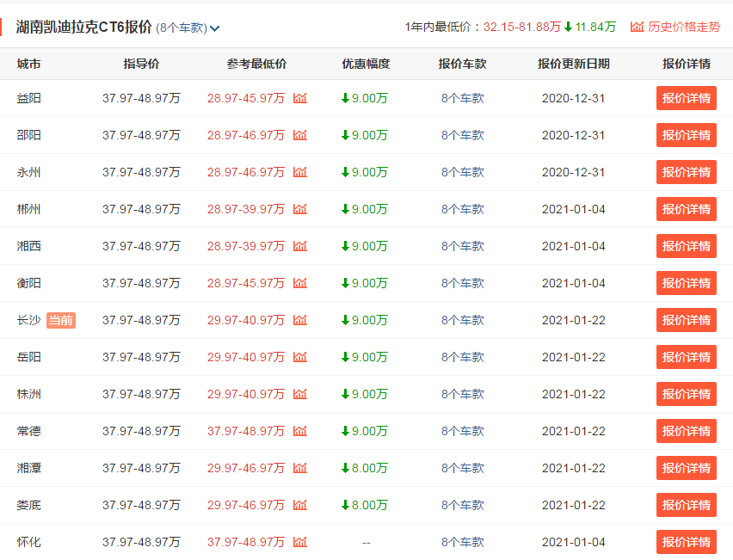Open 8个车款 link in 长沙 row

pyautogui.click(x=462, y=320)
